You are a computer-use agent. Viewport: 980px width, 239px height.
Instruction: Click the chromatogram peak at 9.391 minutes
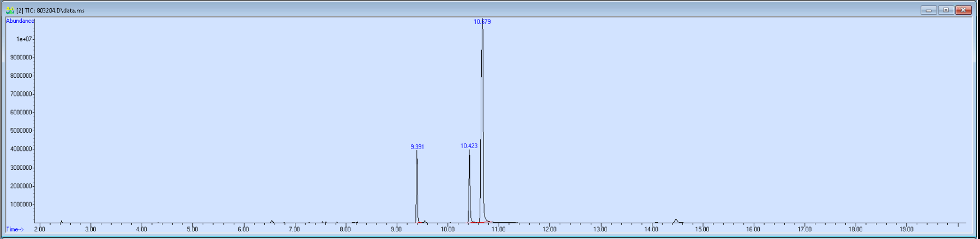point(417,187)
